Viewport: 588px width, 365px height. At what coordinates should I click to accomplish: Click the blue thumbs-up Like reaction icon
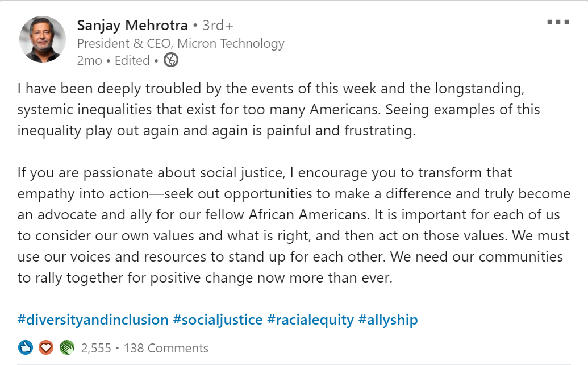tap(26, 348)
